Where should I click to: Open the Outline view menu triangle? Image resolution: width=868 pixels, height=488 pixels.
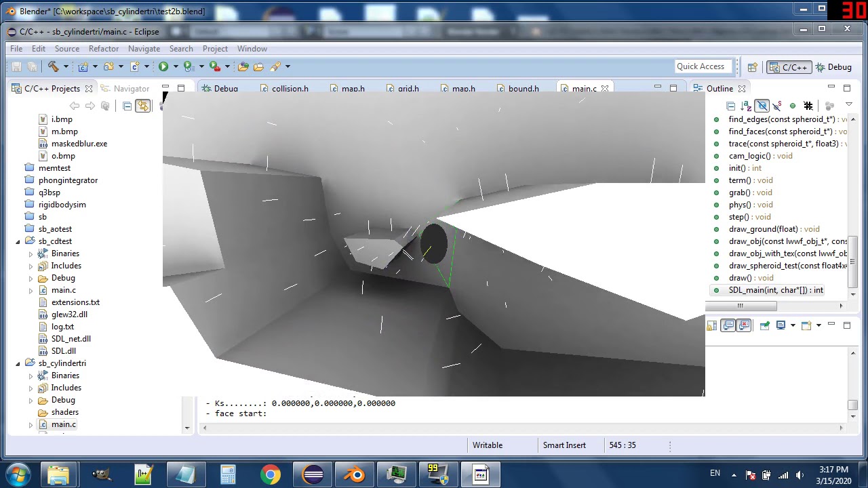848,105
